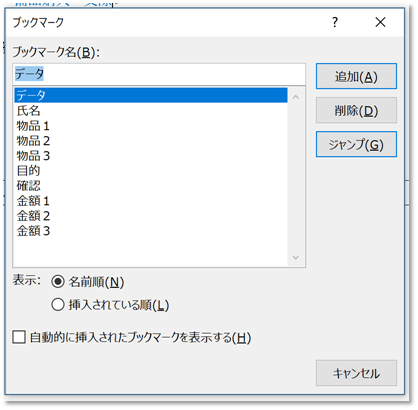Select データ in the bookmark list
The width and height of the screenshot is (418, 410).
[x=151, y=95]
